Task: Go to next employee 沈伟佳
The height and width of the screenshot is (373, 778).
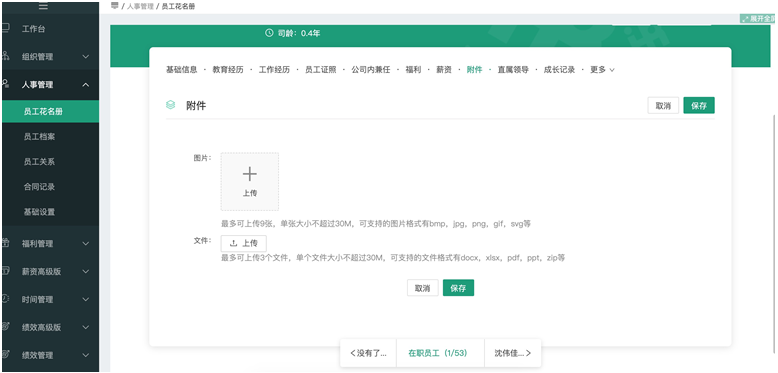Action: (513, 353)
